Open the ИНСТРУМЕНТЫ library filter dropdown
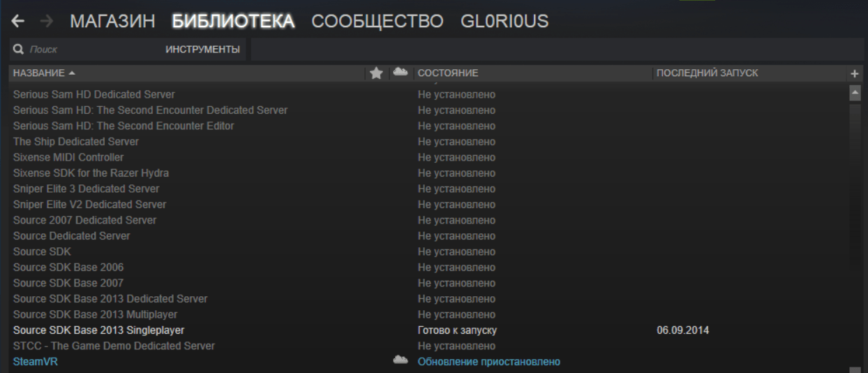 (x=202, y=50)
